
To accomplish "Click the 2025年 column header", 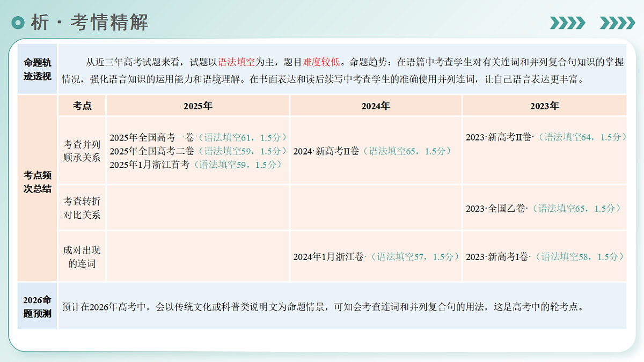I will point(198,106).
